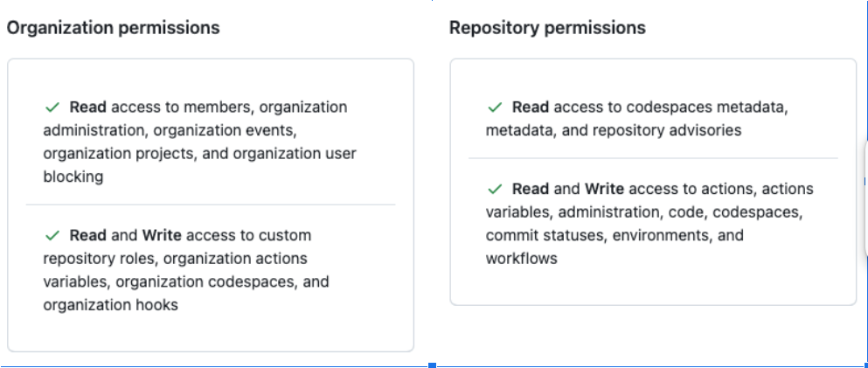Click the green checkmark beside organization members read access
868x368 pixels.
click(52, 108)
